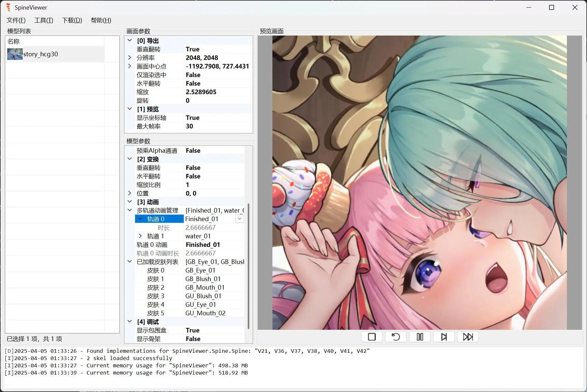Open the Finished_01 animation dropdown arrow
The image size is (587, 392).
coord(240,219)
